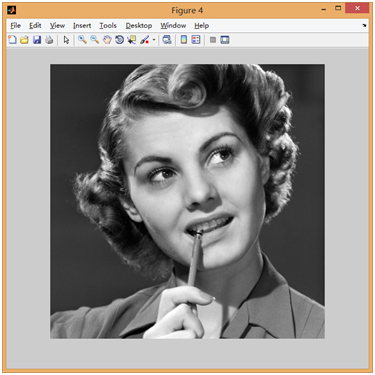Open the View menu

pyautogui.click(x=57, y=26)
